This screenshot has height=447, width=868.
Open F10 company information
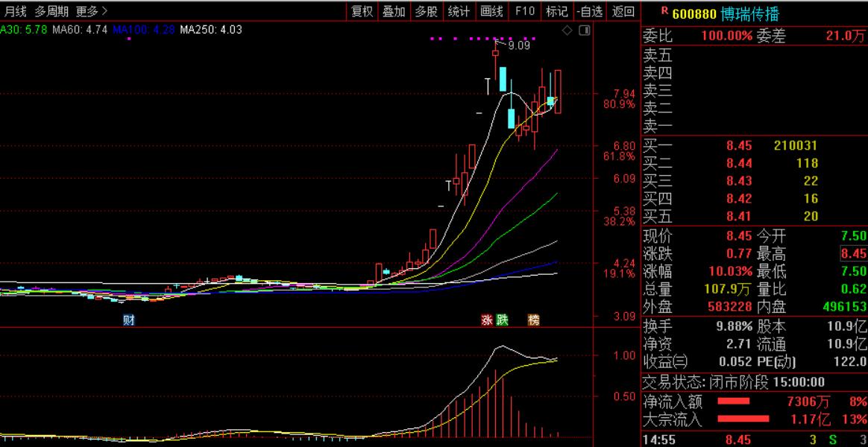525,11
